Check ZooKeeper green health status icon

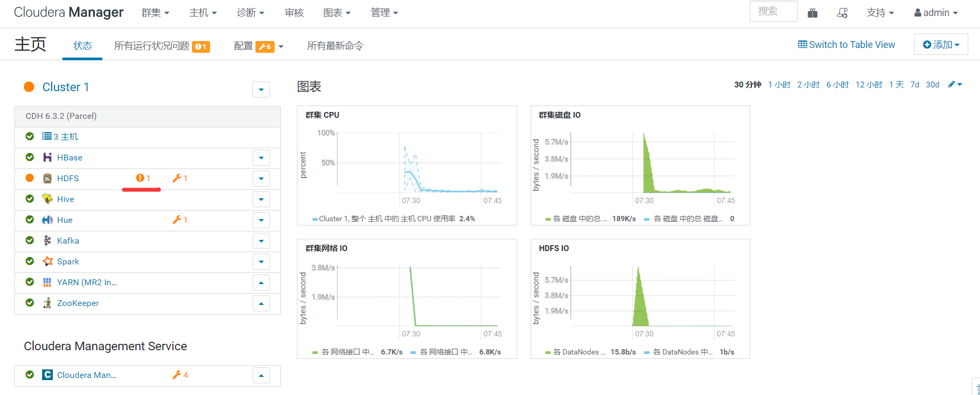click(30, 303)
